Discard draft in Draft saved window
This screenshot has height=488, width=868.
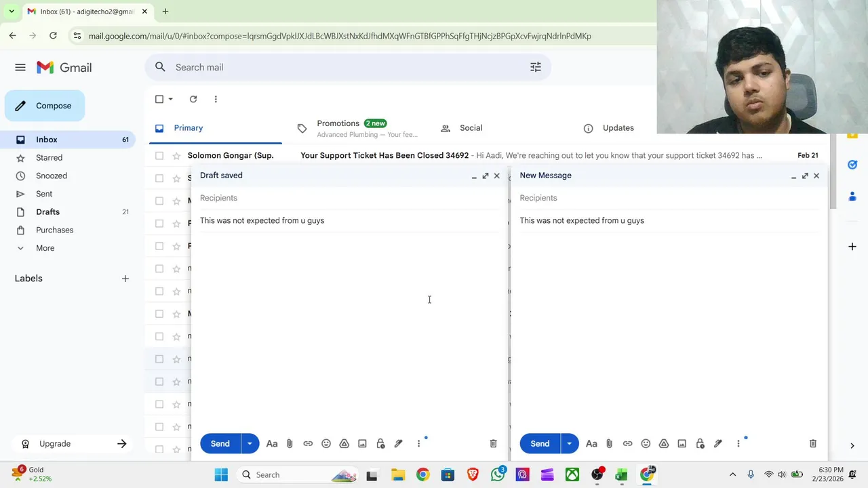[493, 443]
